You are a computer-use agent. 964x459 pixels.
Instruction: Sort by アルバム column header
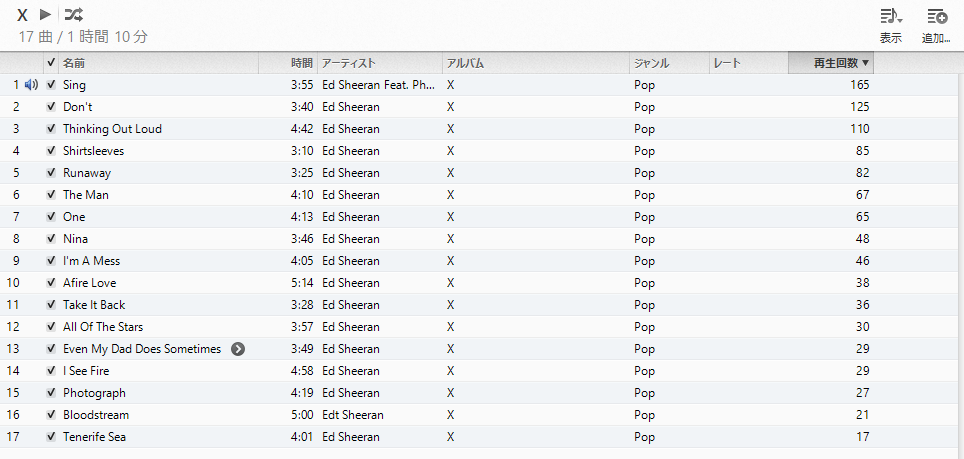(x=535, y=63)
